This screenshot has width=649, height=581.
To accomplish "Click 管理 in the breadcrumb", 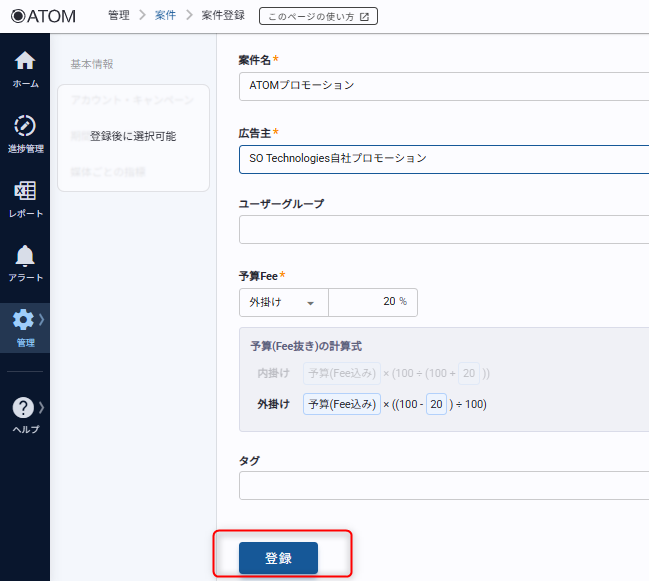I will (x=118, y=16).
